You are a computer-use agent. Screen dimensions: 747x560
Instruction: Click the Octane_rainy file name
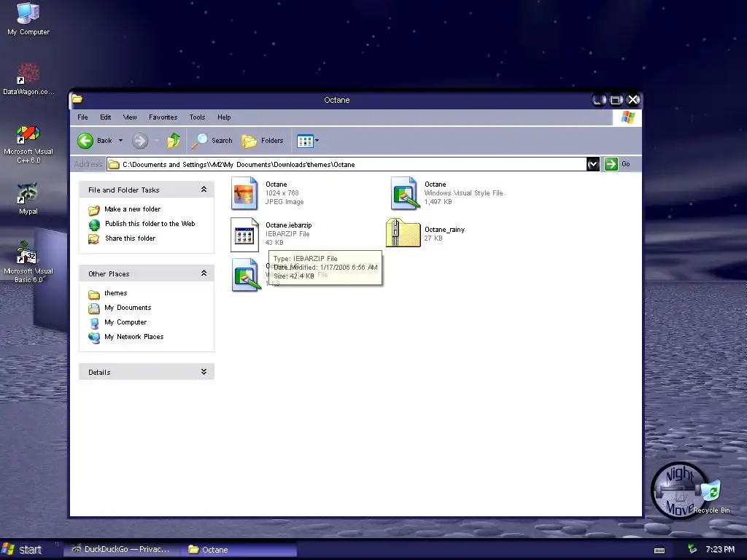point(444,230)
